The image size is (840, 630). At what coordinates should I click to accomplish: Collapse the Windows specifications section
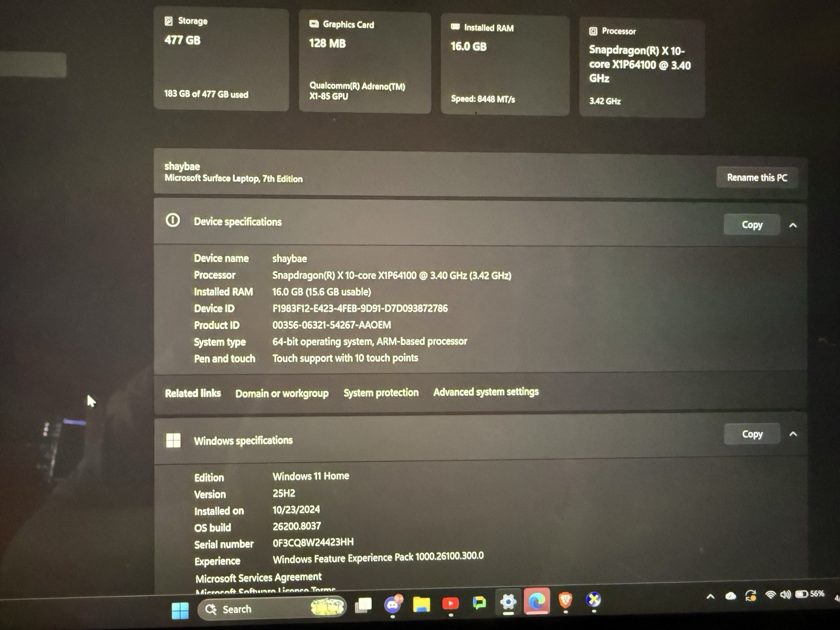[x=793, y=434]
